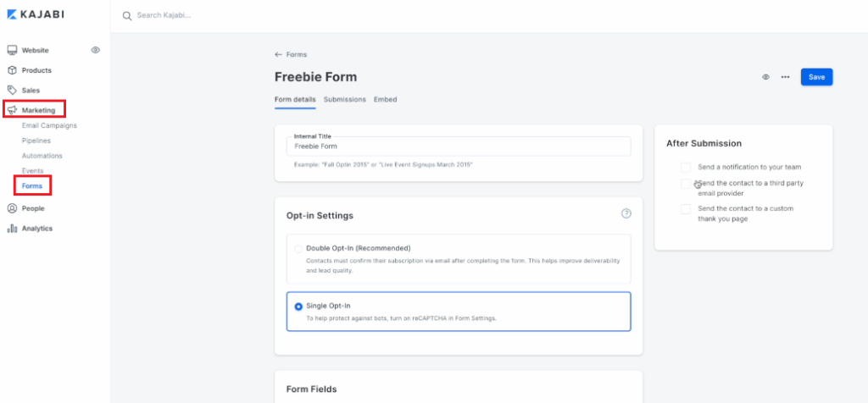Click the Marketing megaphone icon
Viewport: 868px width, 403px height.
pos(12,110)
